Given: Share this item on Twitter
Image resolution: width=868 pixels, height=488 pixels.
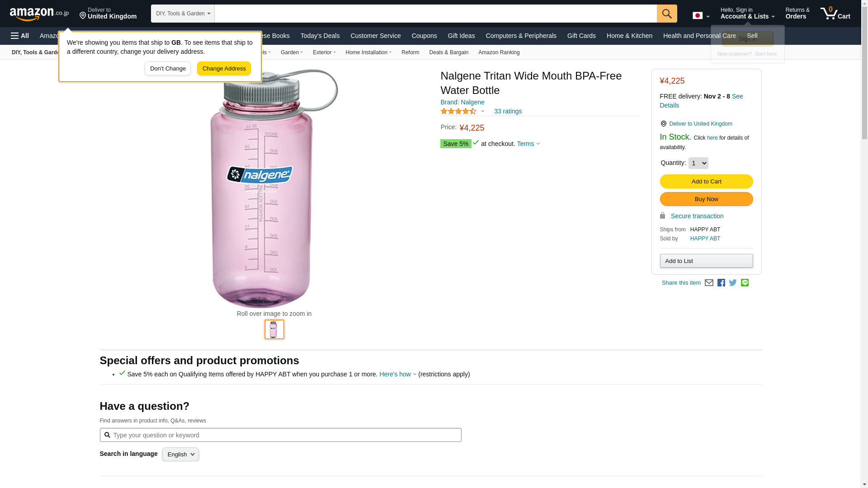Looking at the screenshot, I should pos(733,283).
